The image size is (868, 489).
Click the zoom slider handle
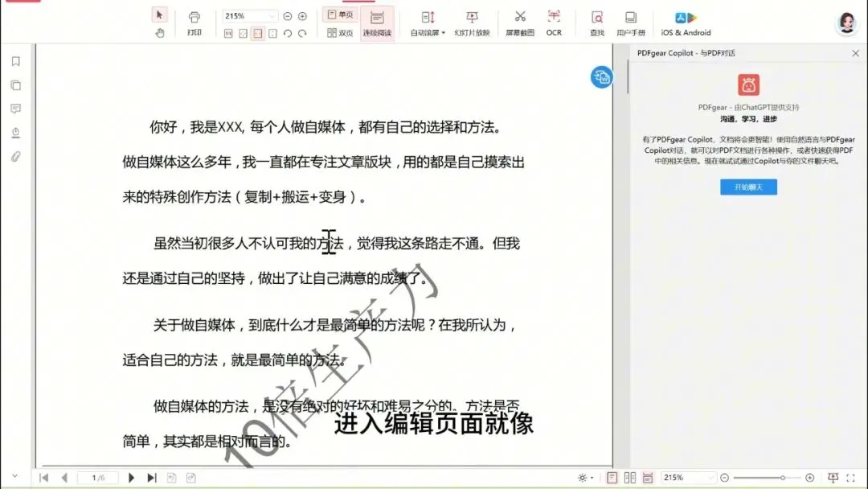click(783, 478)
